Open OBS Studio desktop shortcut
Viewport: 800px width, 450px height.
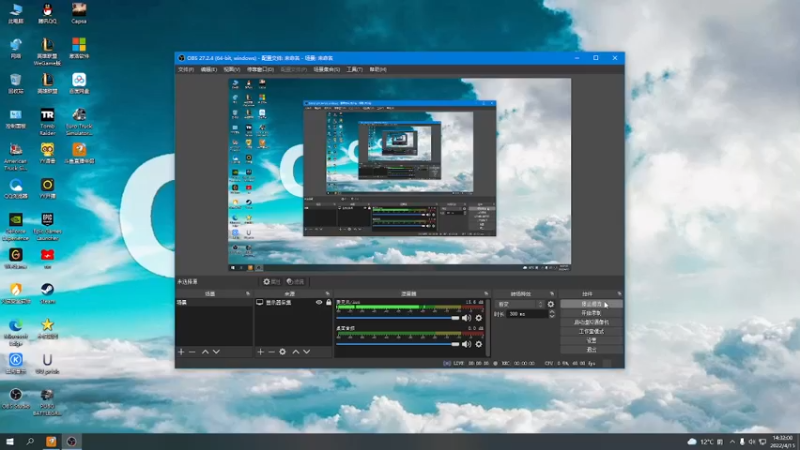pos(16,398)
